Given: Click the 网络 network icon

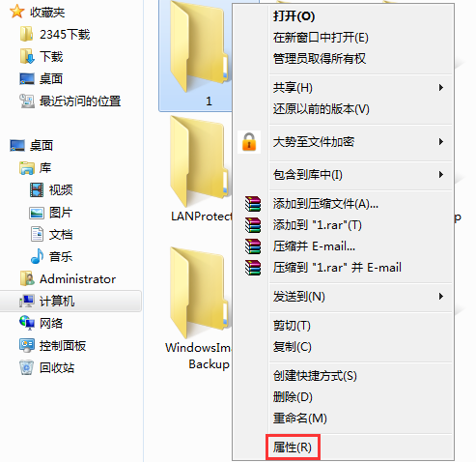Looking at the screenshot, I should 26,323.
